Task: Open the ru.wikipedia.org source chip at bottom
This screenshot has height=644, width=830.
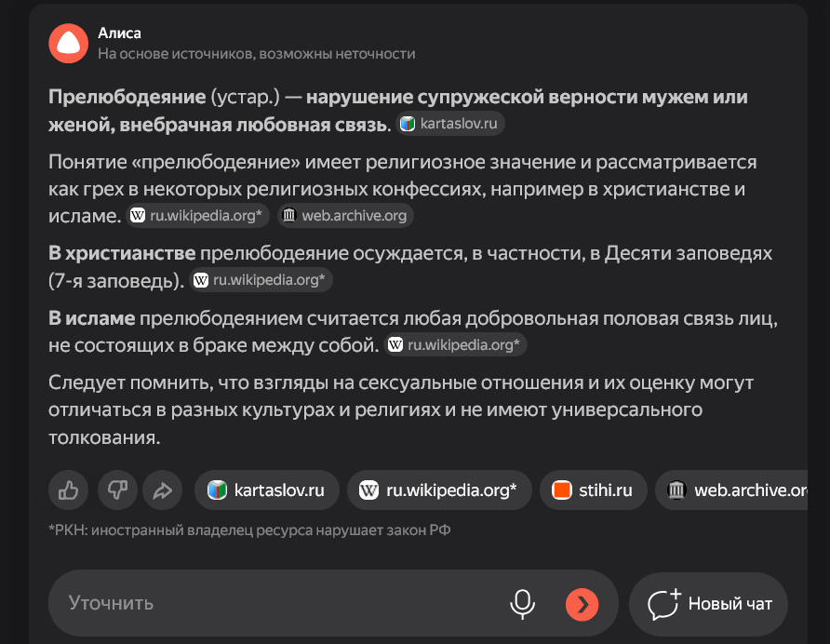Action: click(438, 490)
